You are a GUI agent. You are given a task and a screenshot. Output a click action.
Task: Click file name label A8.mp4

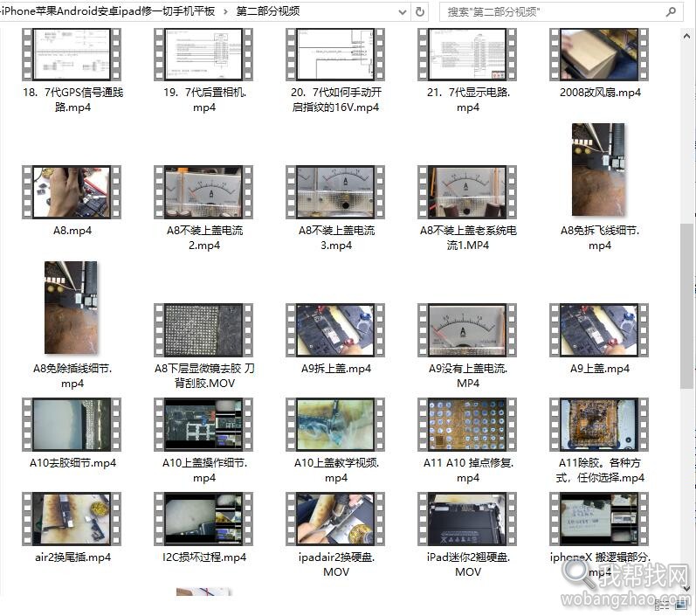click(x=72, y=231)
